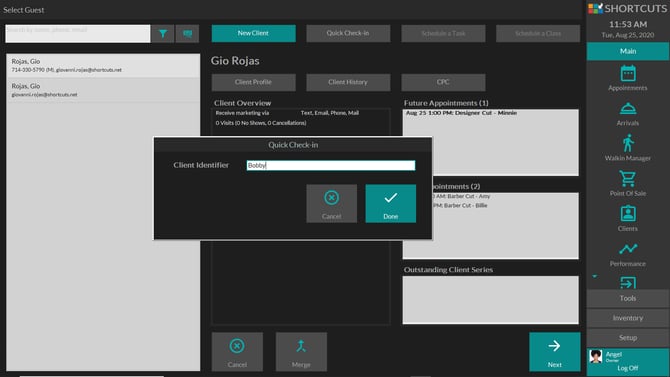The height and width of the screenshot is (377, 670).
Task: Open Appointments in the sidebar
Action: click(627, 78)
